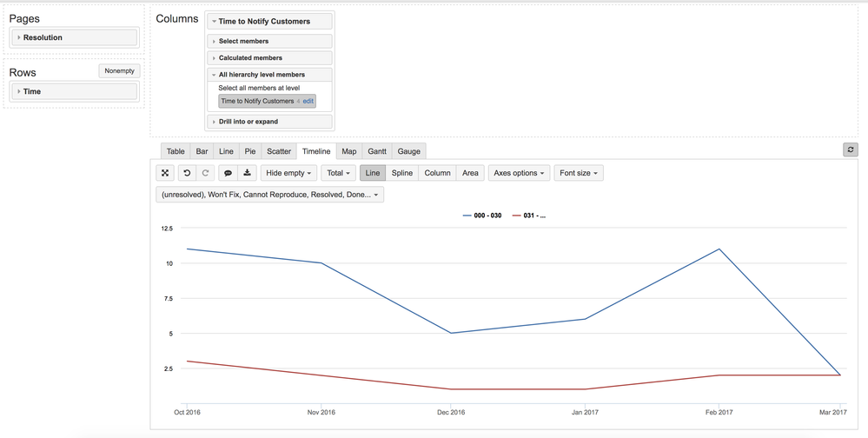
Task: Select the Area chart style
Action: click(470, 173)
